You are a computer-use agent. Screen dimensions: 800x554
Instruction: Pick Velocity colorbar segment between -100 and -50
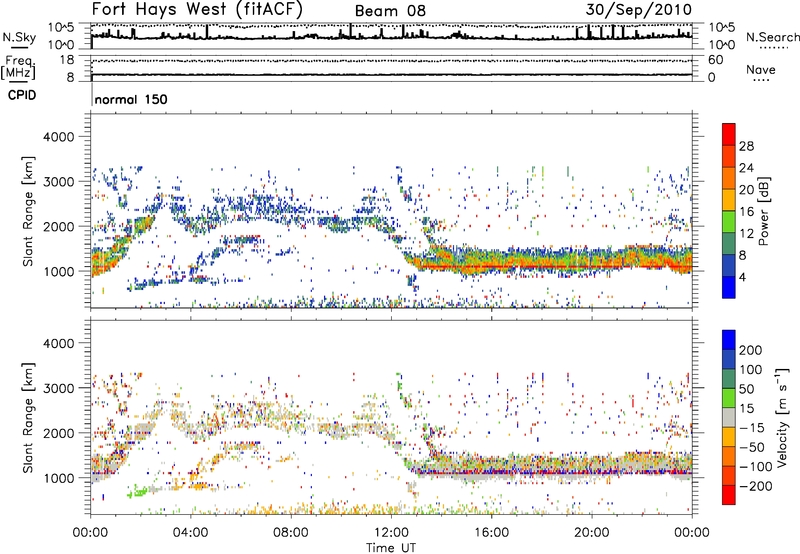729,457
